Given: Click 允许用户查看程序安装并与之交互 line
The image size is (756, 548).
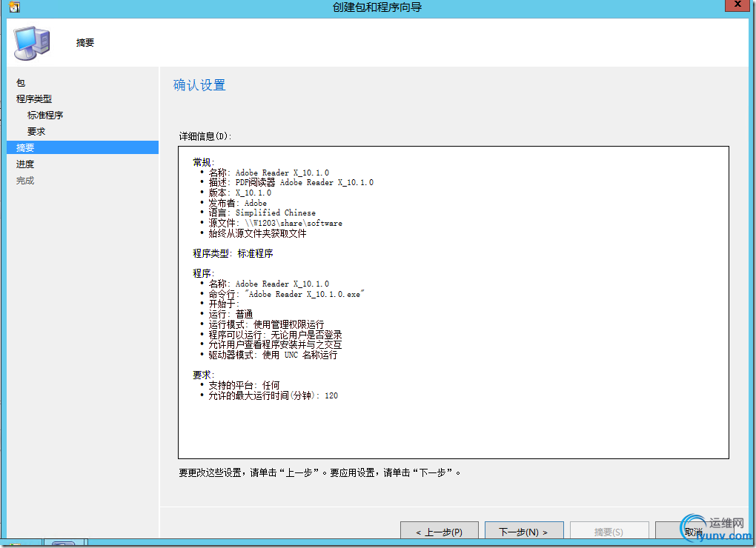Looking at the screenshot, I should (x=275, y=345).
